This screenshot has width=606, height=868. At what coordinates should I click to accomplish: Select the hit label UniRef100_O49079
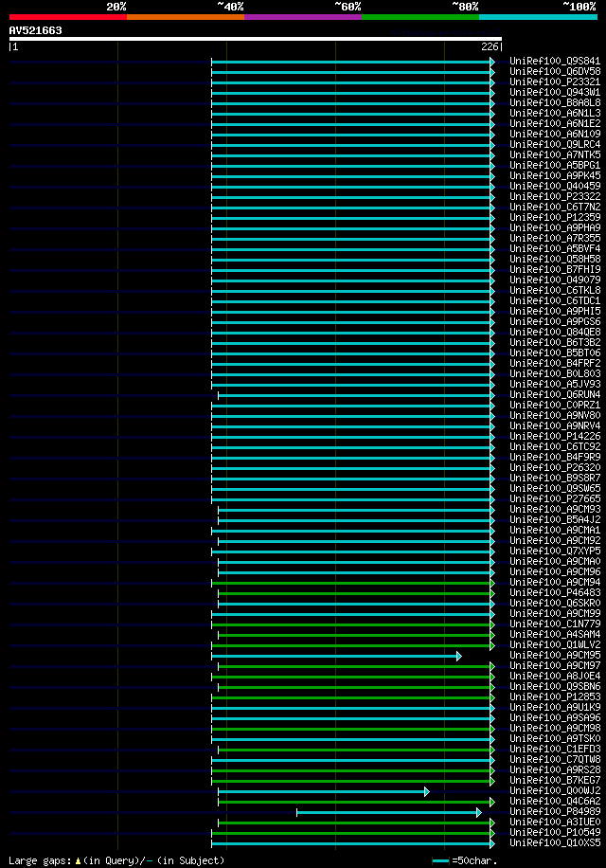point(555,280)
